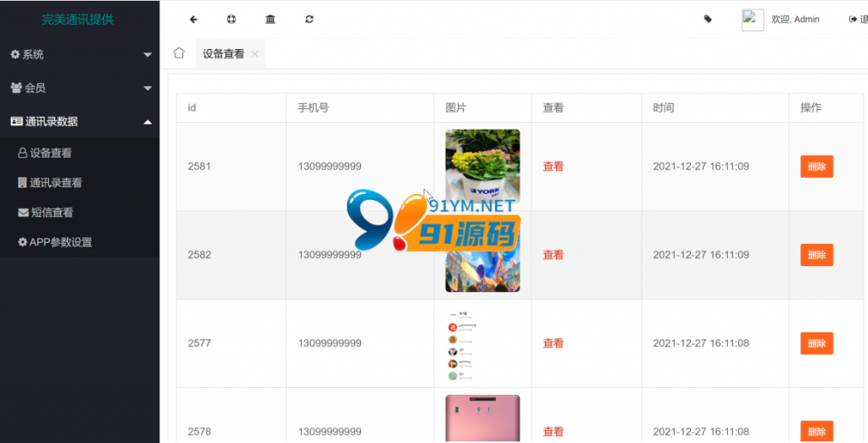Click the globe icon in the top toolbar
Screen dimensions: 868x443
(x=231, y=19)
